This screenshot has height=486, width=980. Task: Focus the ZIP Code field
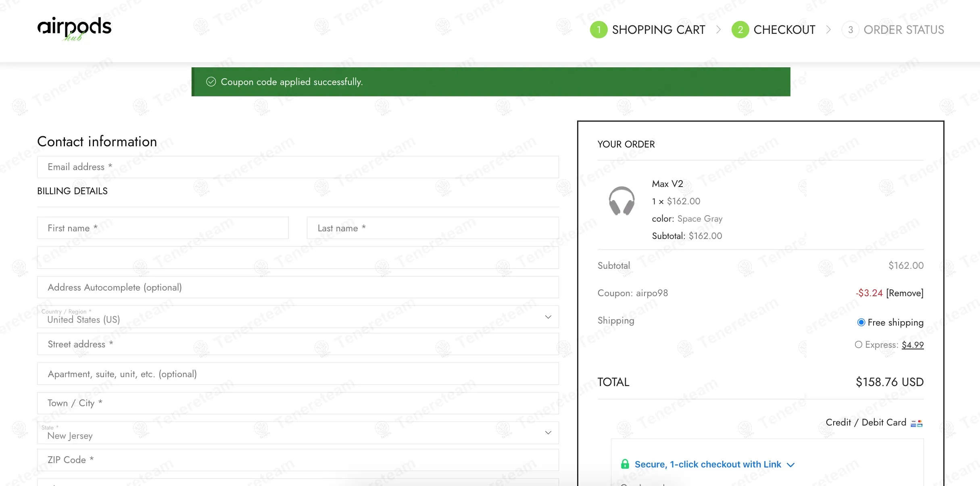[x=298, y=460]
